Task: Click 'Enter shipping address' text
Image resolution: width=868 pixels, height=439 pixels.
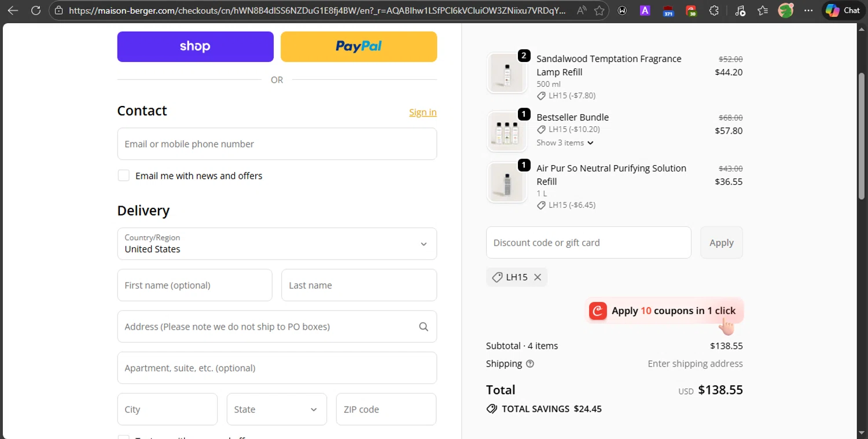Action: pyautogui.click(x=695, y=364)
